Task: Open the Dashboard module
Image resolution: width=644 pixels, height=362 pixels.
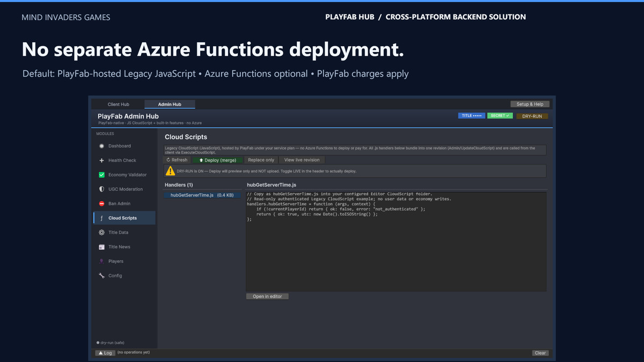Action: pos(124,146)
